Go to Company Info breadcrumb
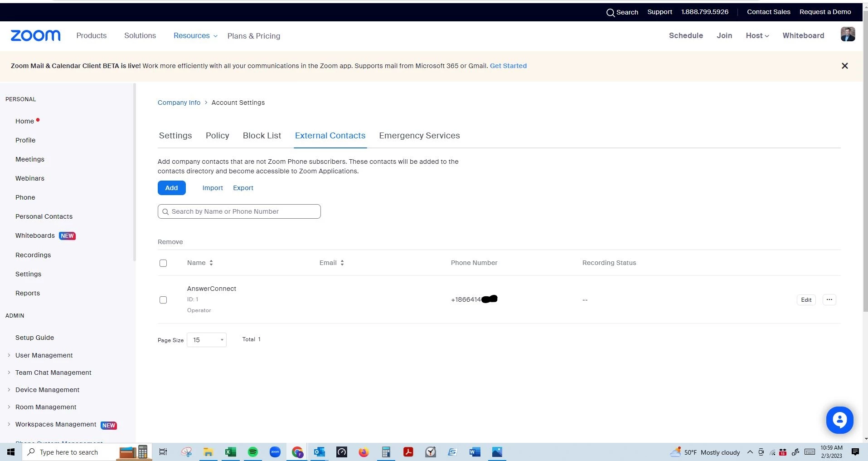868x461 pixels. (x=179, y=103)
